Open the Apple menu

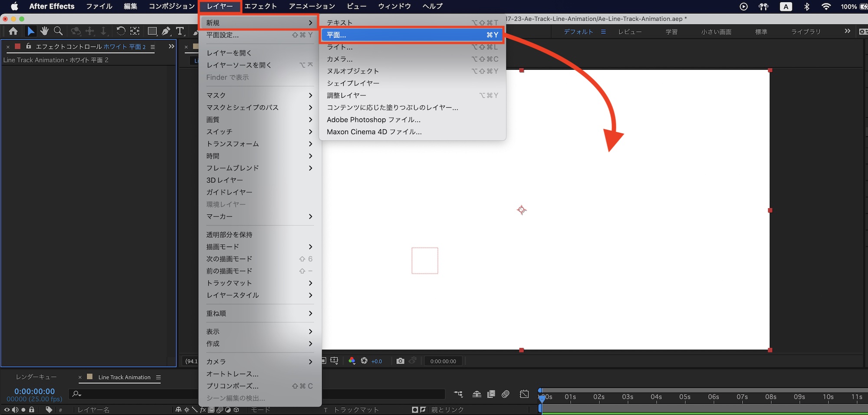tap(14, 7)
